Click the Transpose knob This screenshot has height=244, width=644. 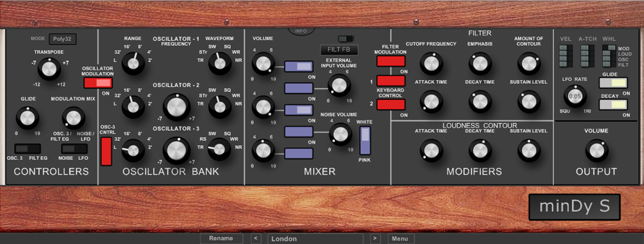(49, 69)
